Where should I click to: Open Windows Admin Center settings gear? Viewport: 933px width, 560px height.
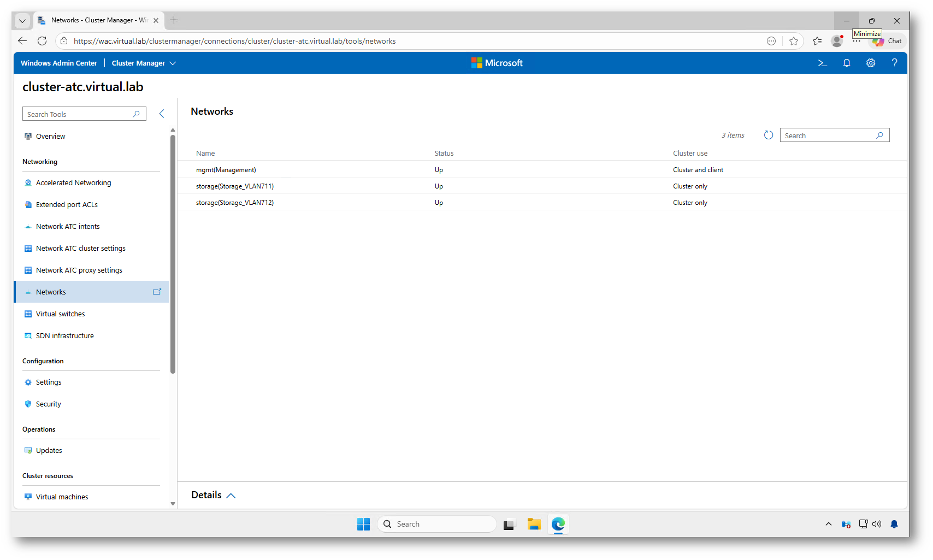(871, 63)
